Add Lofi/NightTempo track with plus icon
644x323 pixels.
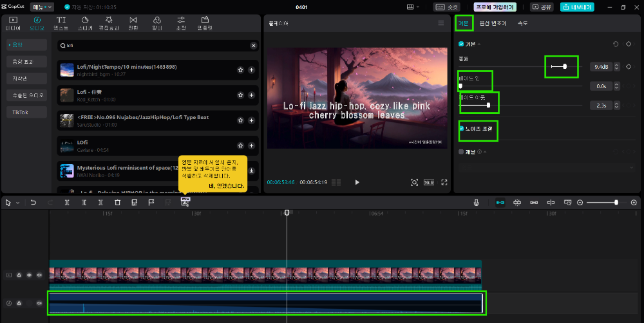click(251, 70)
